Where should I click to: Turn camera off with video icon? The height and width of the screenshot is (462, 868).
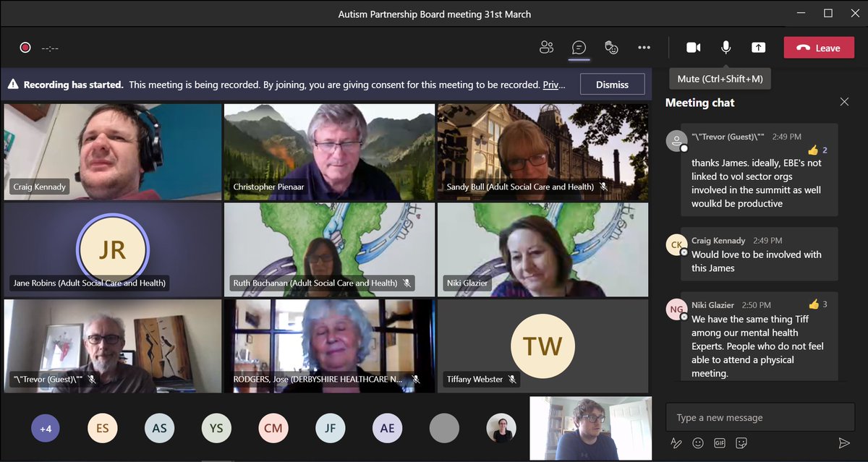[x=693, y=48]
